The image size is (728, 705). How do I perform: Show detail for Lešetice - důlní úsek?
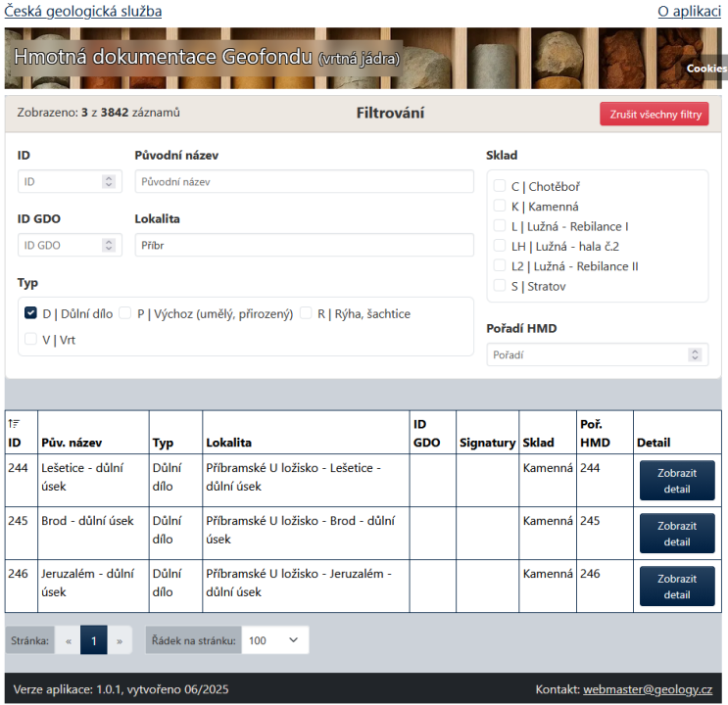tap(676, 480)
